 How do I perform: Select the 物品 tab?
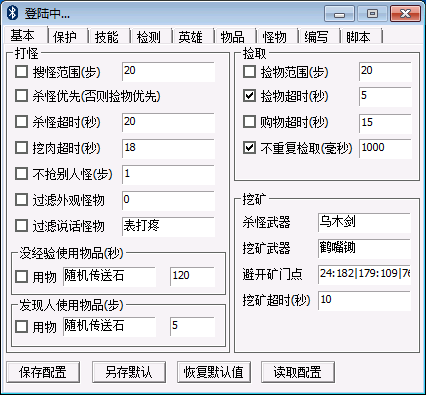(233, 37)
